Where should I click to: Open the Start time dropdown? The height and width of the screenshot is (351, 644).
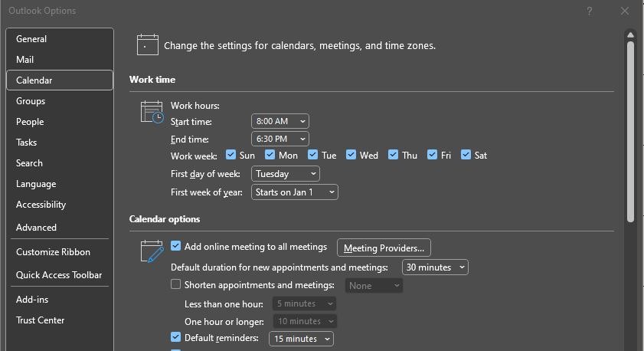280,121
